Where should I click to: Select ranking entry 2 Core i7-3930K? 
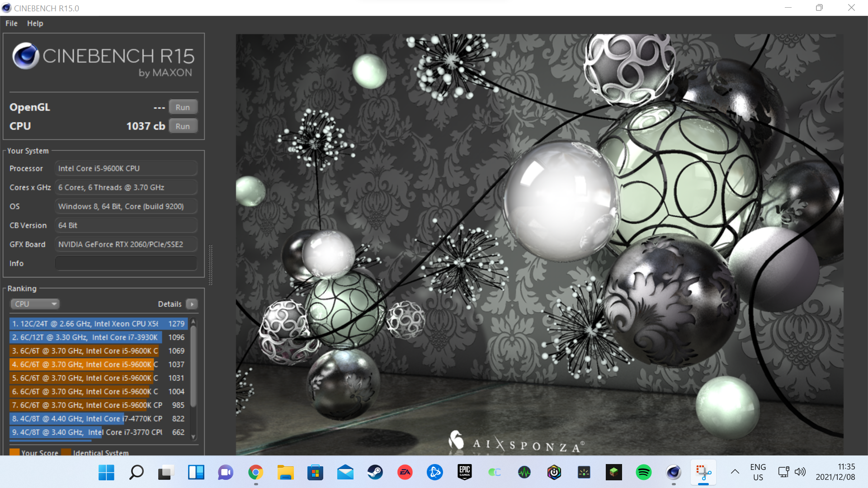point(98,337)
